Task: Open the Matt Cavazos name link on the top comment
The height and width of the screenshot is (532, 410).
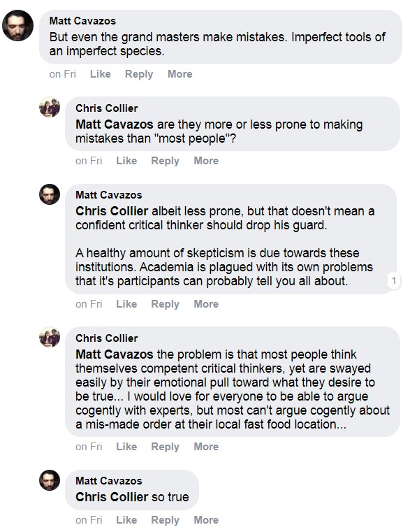Action: point(82,21)
